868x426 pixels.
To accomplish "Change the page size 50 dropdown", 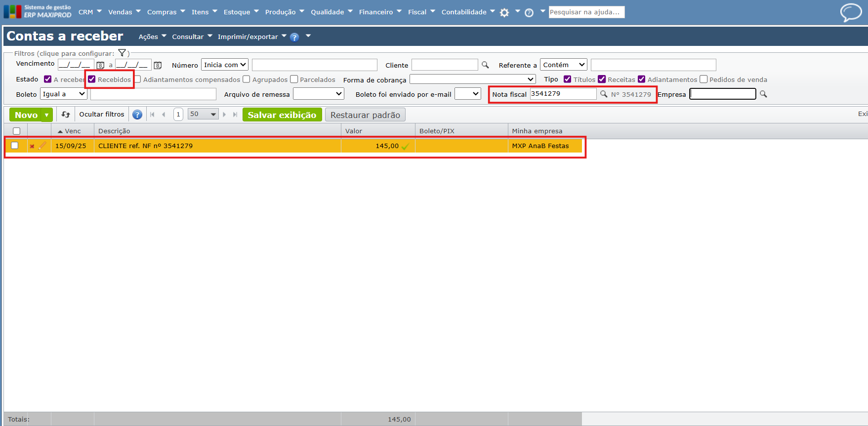I will (x=203, y=115).
